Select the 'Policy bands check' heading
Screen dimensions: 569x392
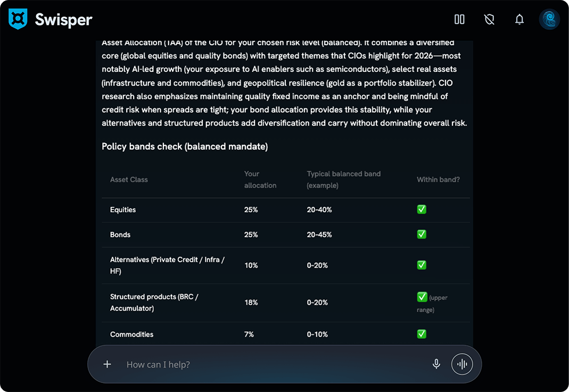click(185, 146)
